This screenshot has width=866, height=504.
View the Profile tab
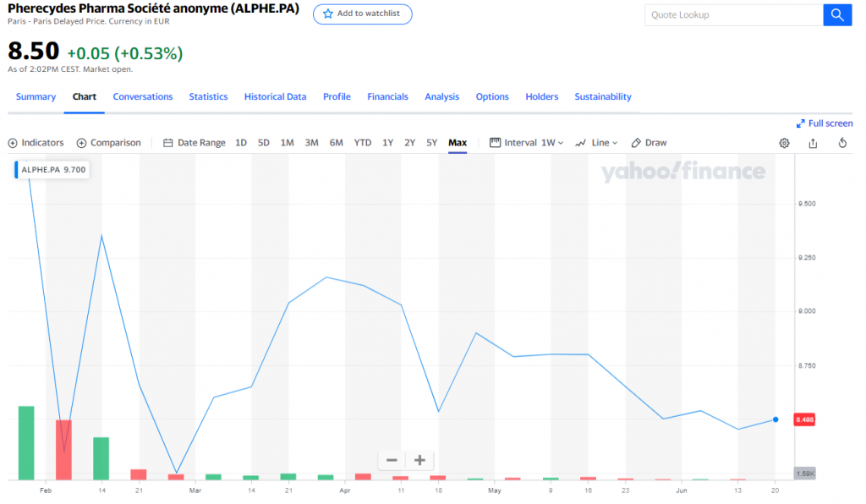337,96
